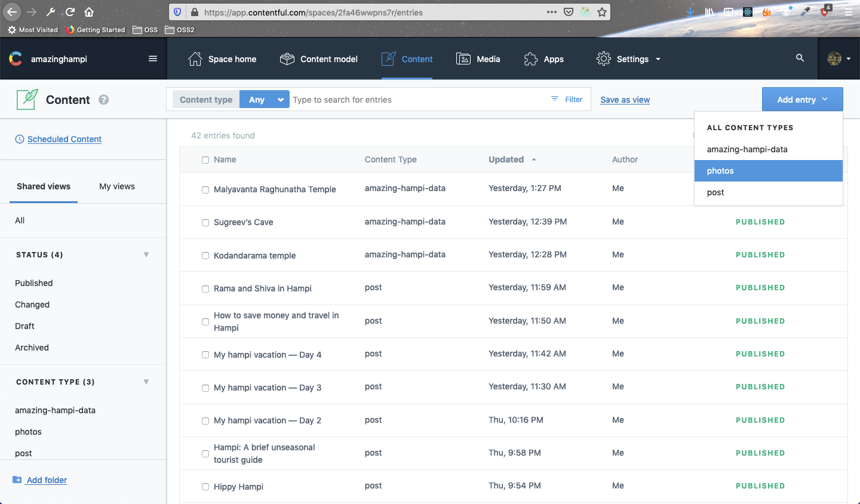Bookmark page with star icon
This screenshot has height=504, width=860.
coord(602,12)
